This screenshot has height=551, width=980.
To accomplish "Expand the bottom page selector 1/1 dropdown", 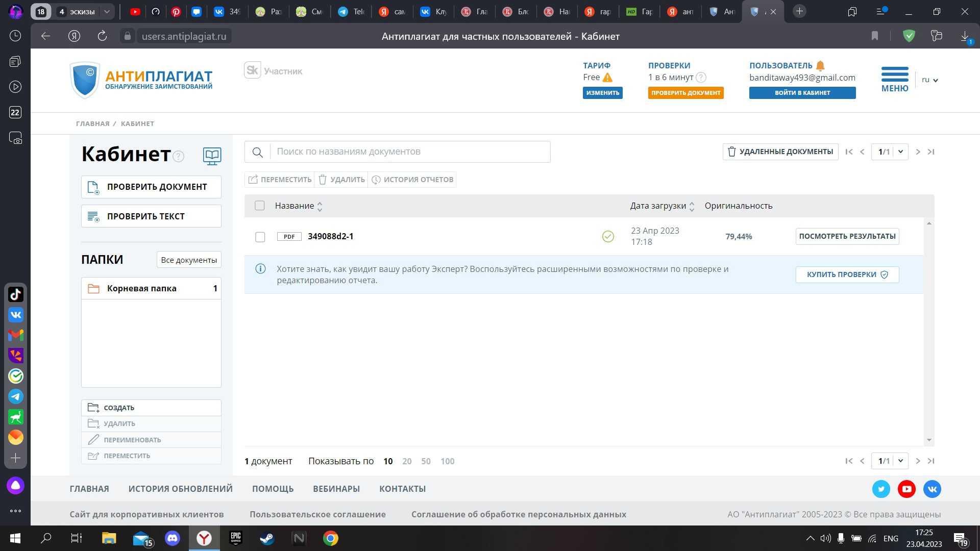I will click(x=900, y=461).
